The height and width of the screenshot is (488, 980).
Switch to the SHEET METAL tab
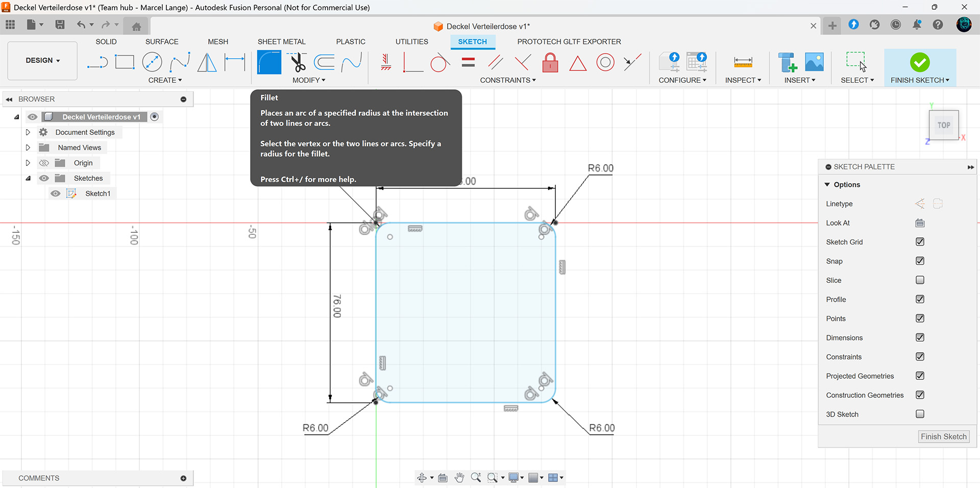[x=281, y=42]
